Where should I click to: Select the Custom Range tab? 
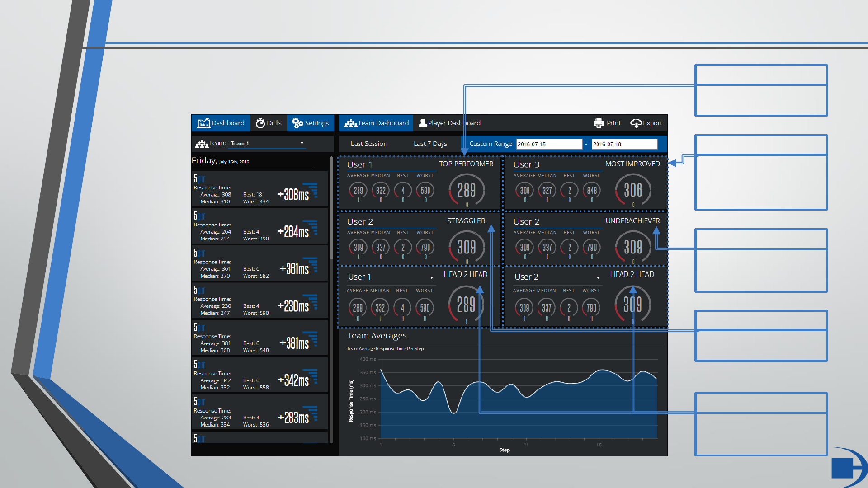pyautogui.click(x=490, y=144)
